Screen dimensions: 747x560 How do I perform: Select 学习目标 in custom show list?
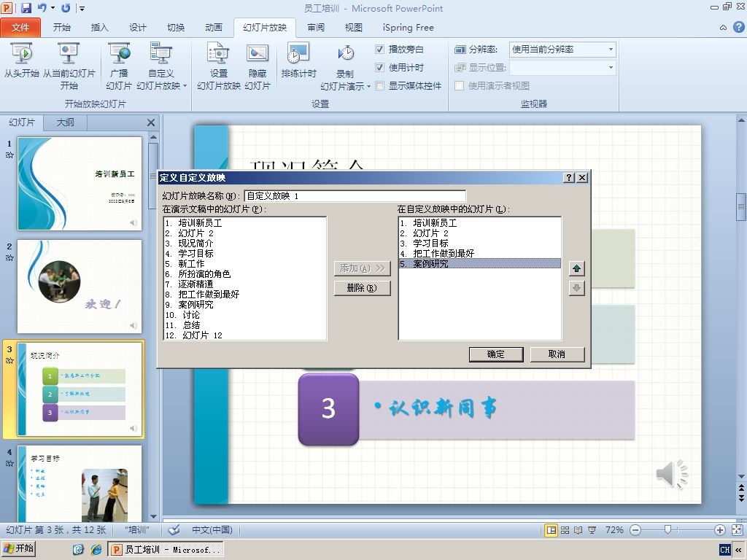tap(480, 244)
